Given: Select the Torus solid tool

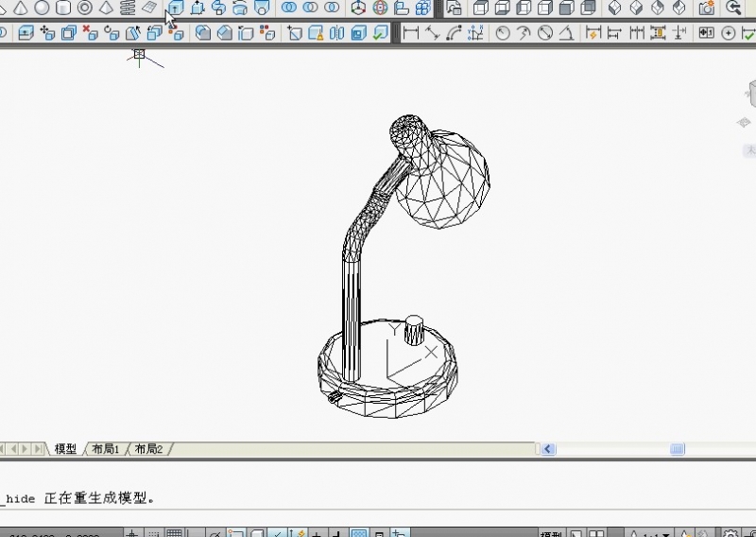Looking at the screenshot, I should 85,8.
